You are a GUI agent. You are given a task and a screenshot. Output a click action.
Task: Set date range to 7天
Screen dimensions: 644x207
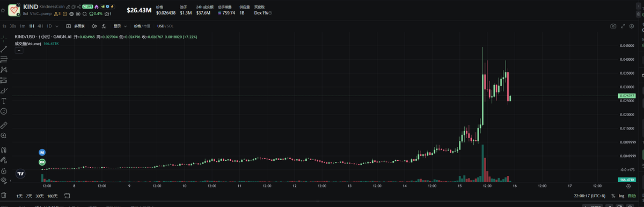[29, 196]
